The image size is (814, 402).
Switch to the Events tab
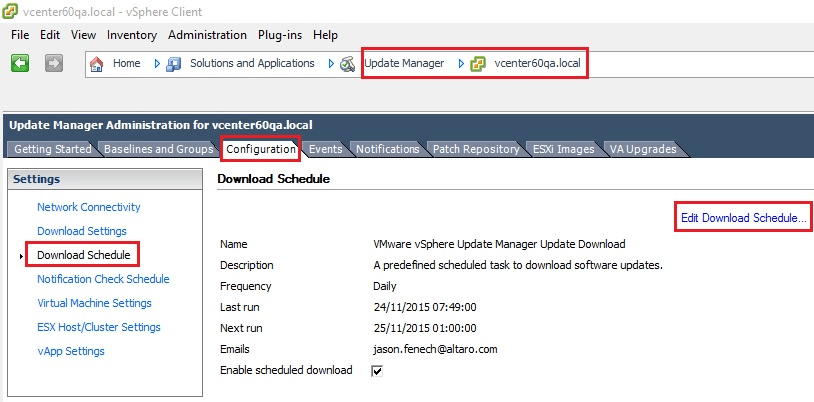pyautogui.click(x=325, y=149)
